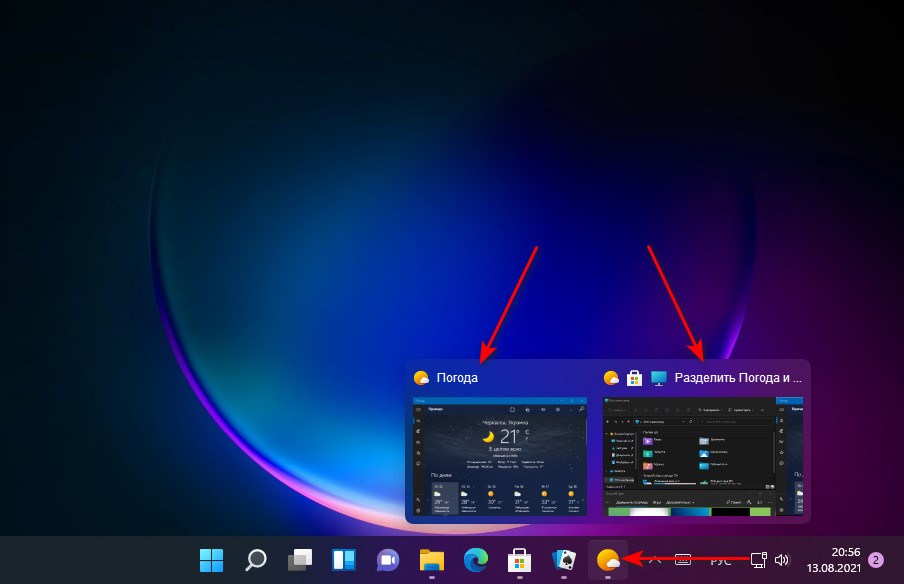The width and height of the screenshot is (904, 584).
Task: Open the view dropdown in the Explorer preview ribbon
Action: (740, 410)
